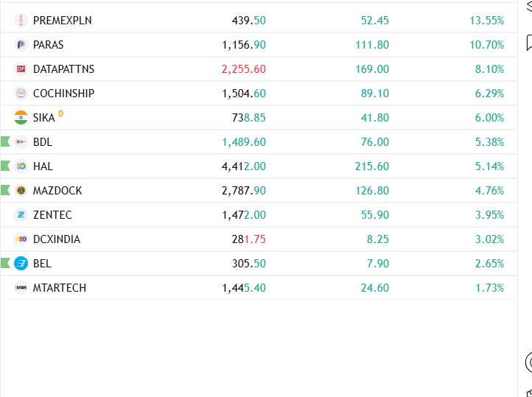The image size is (532, 397).
Task: Click the last price 1,156.90
Action: [244, 45]
